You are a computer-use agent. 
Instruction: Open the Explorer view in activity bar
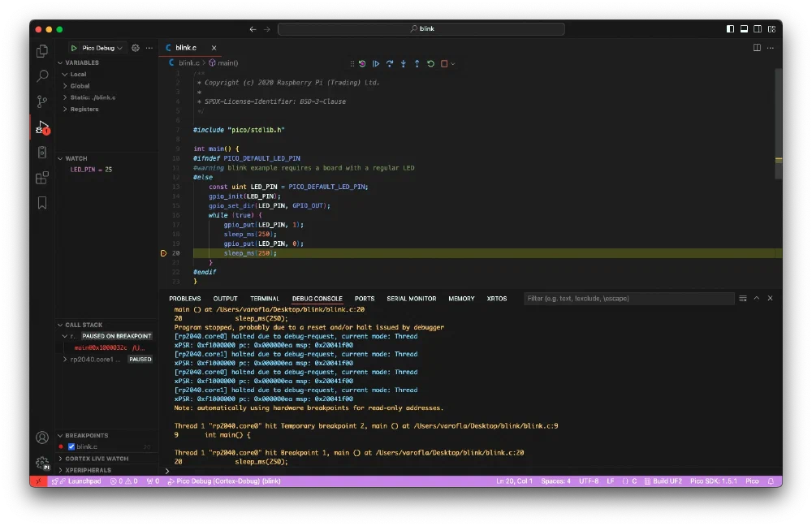click(x=42, y=51)
